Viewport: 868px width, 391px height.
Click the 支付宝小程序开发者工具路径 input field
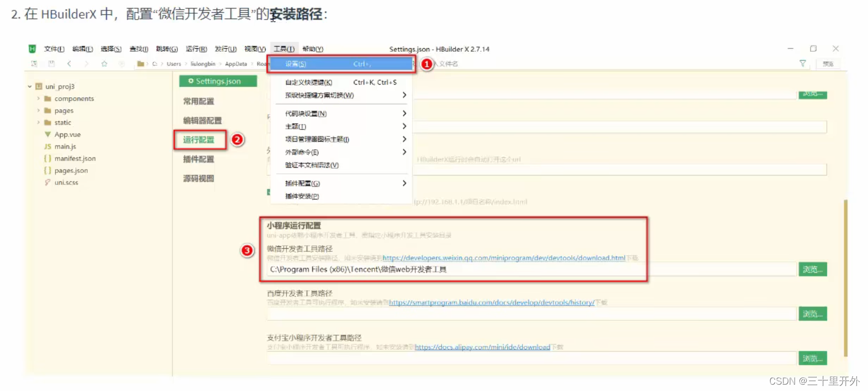531,358
